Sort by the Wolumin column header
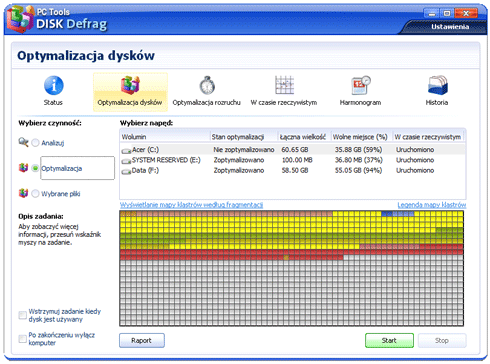The width and height of the screenshot is (490, 364). click(165, 137)
